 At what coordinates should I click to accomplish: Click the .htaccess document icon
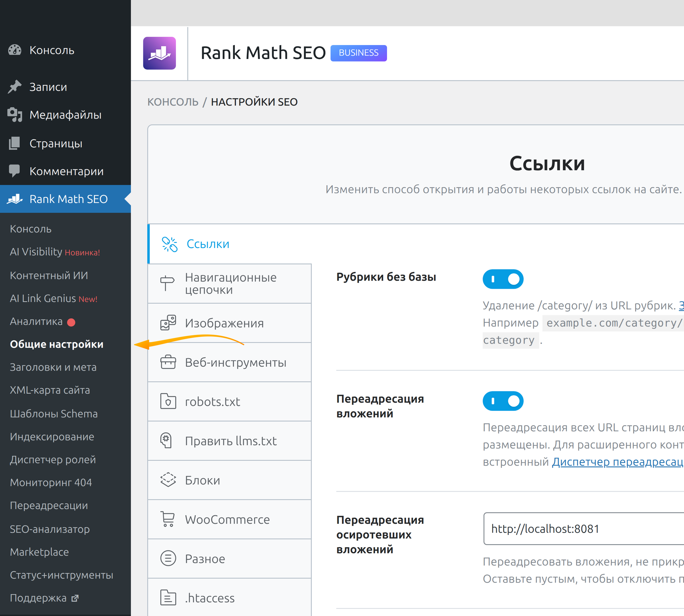[x=168, y=598]
